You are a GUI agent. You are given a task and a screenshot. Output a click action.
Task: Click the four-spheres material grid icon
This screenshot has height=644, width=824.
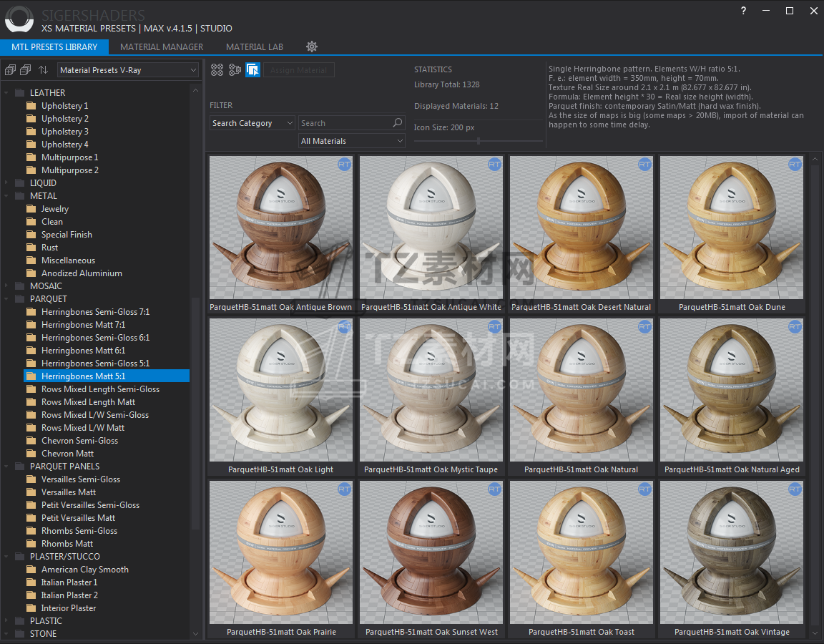217,70
